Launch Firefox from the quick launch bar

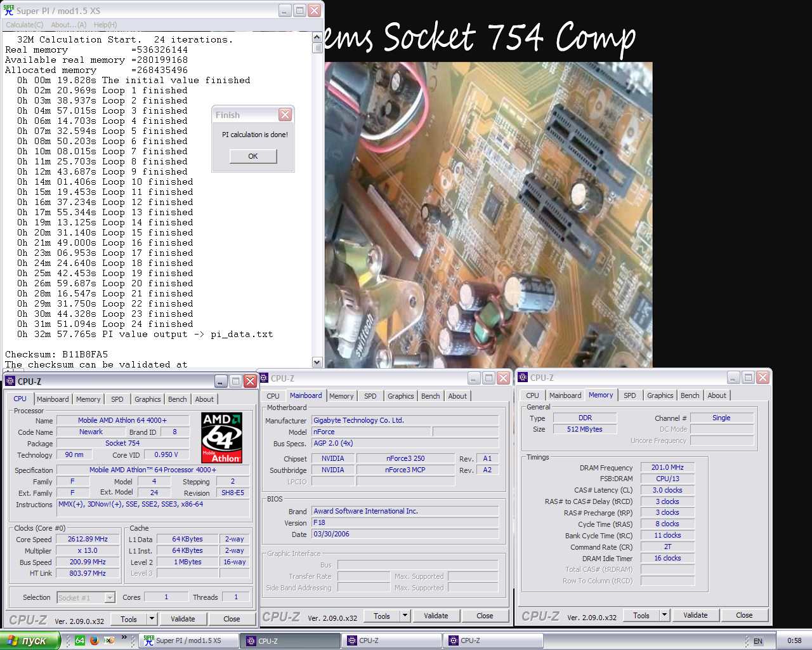(x=95, y=640)
